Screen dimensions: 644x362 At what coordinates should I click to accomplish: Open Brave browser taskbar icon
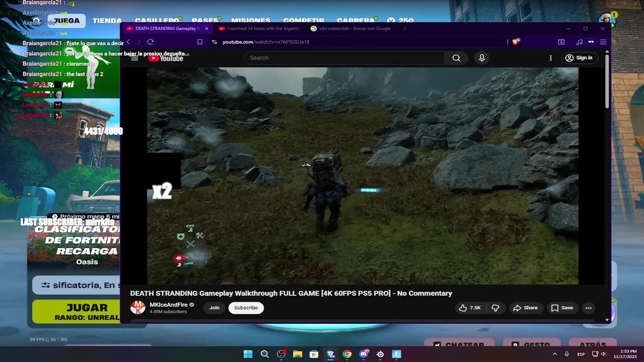(331, 354)
